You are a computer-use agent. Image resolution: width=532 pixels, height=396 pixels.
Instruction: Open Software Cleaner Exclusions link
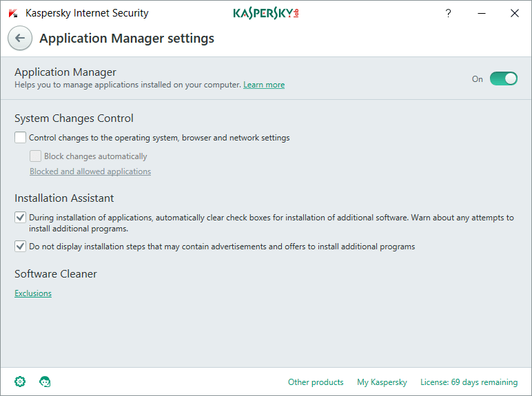[x=33, y=293]
